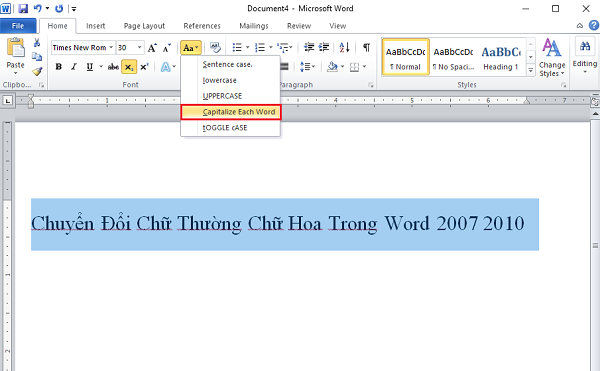Minimize the ribbon with caret icon
Viewport: 600px width, 371px height.
coord(580,26)
